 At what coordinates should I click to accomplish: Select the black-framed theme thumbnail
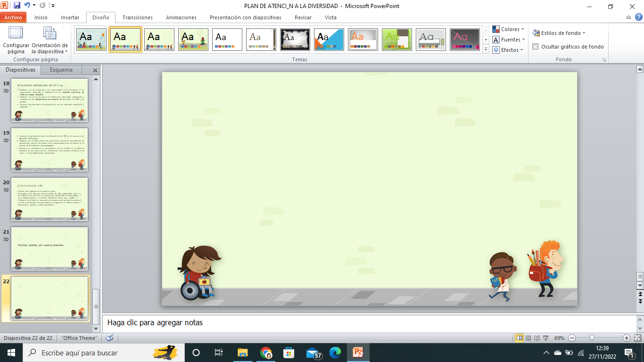point(295,40)
